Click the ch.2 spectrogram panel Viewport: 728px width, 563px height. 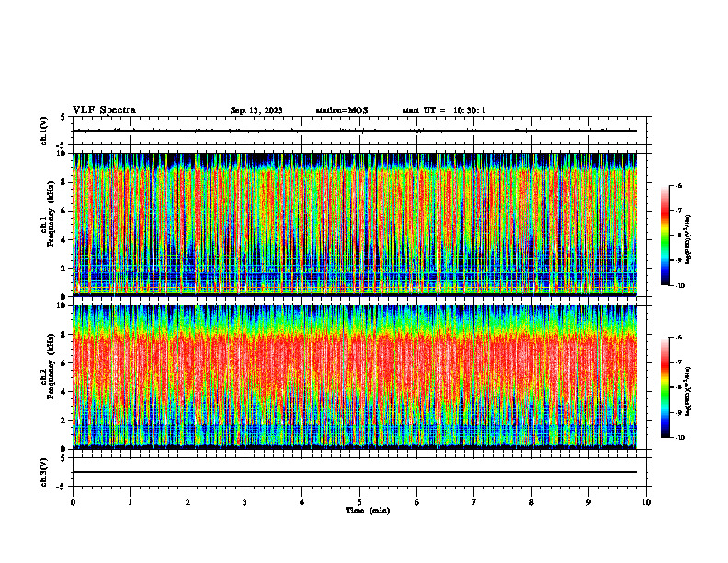[355, 377]
